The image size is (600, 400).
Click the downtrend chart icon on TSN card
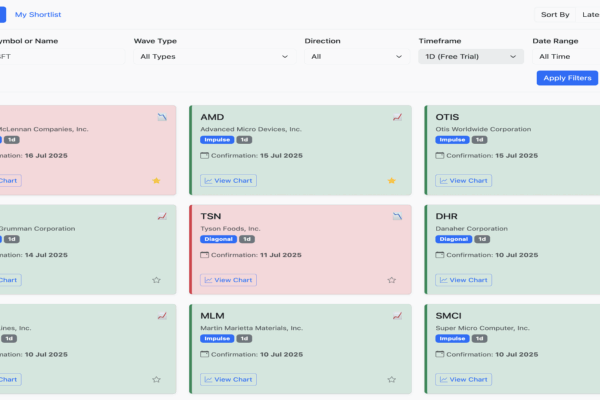click(397, 217)
